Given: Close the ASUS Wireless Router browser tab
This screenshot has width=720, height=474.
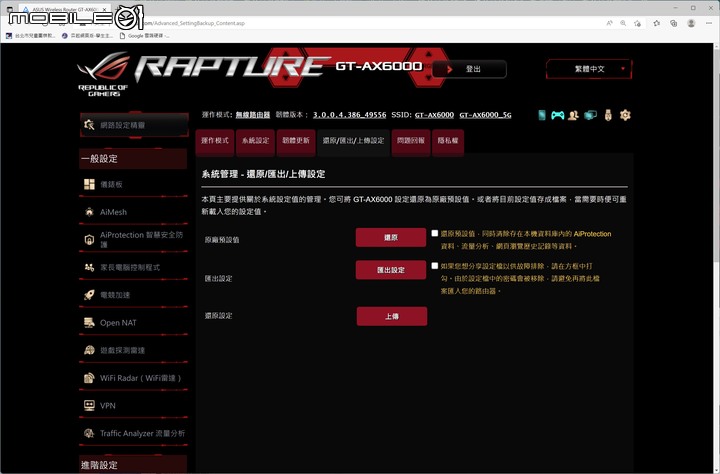Looking at the screenshot, I should click(x=105, y=9).
